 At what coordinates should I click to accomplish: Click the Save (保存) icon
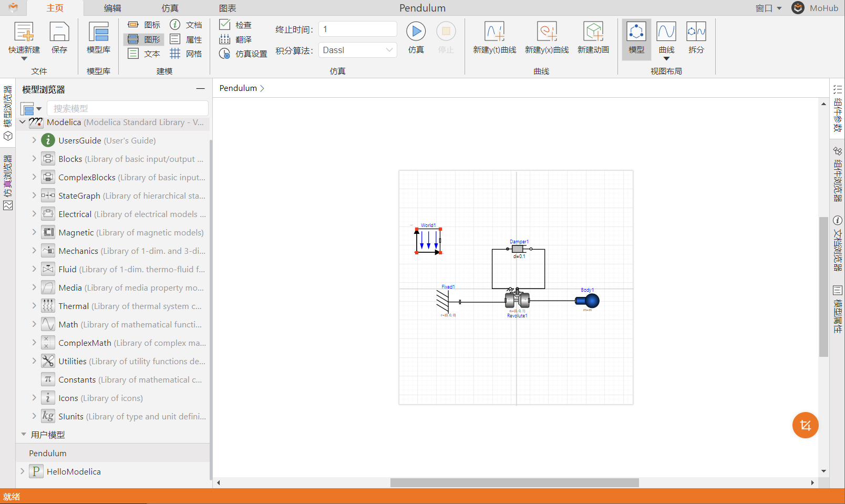click(59, 32)
